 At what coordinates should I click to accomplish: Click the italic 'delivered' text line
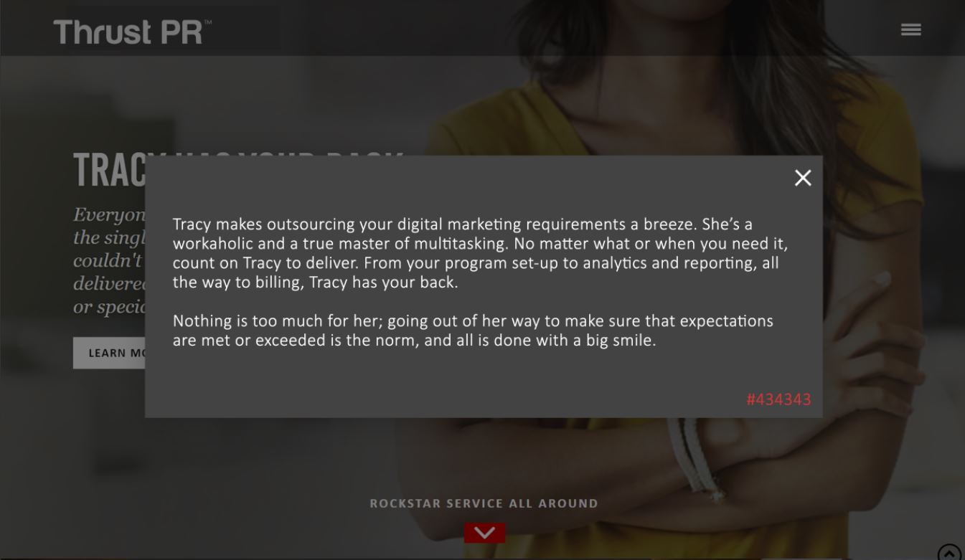pos(109,283)
